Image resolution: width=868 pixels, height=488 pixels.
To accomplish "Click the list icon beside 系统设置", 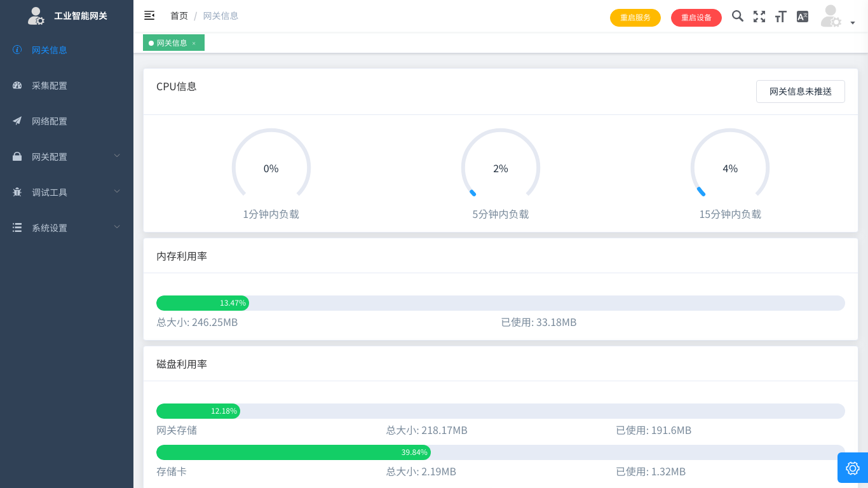I will click(x=17, y=227).
